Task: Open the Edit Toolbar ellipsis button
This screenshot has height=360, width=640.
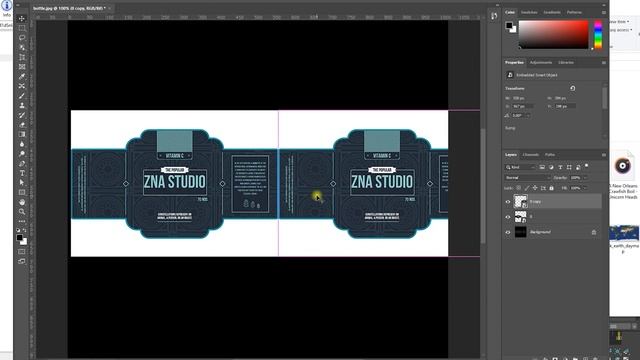Action: 22,221
